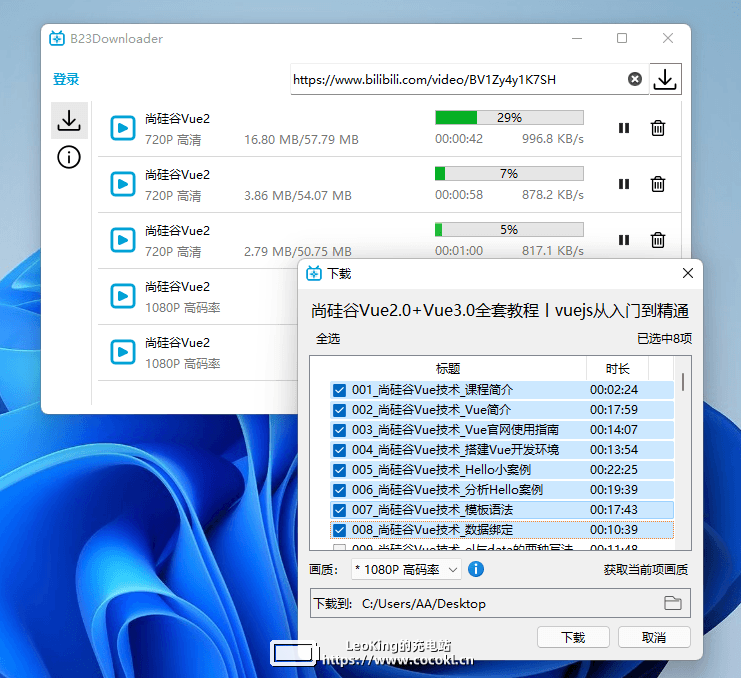Click the 已选中8项 selected count text

point(664,338)
